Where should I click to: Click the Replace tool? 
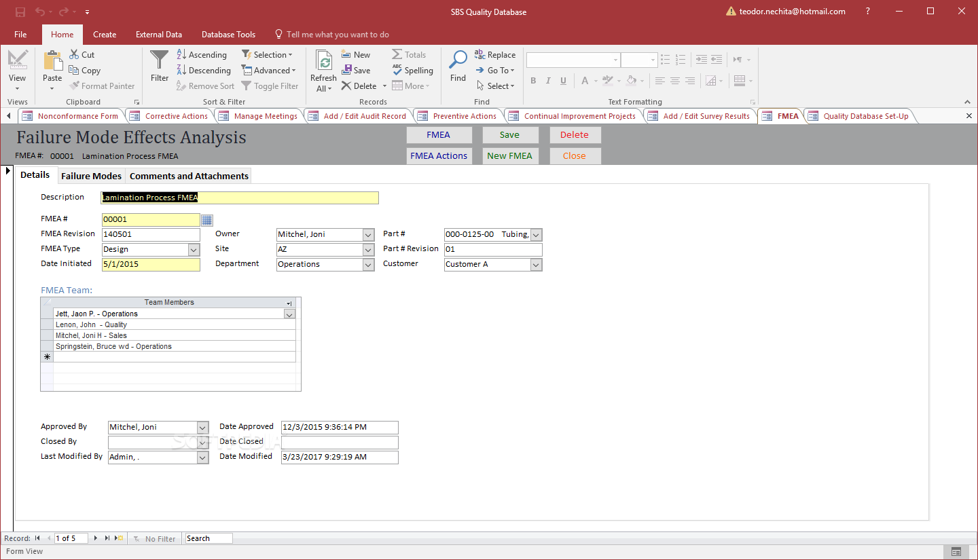click(495, 55)
